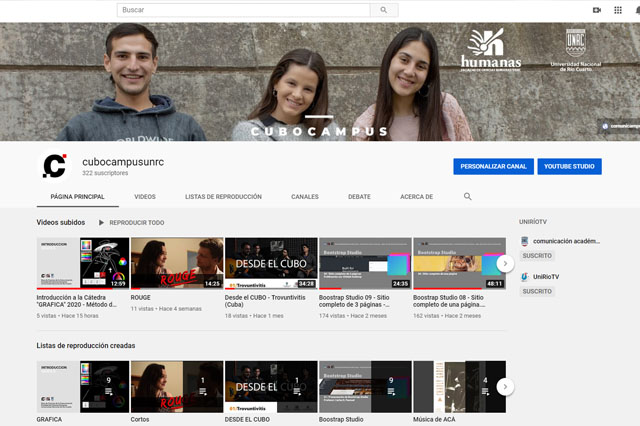Open YouTube Studio button
640x426 pixels.
click(569, 166)
